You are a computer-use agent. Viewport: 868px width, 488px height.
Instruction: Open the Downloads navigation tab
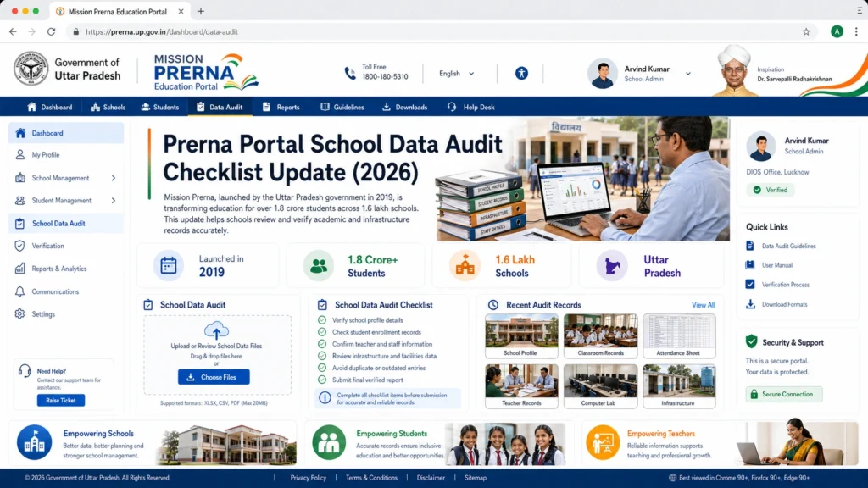404,107
